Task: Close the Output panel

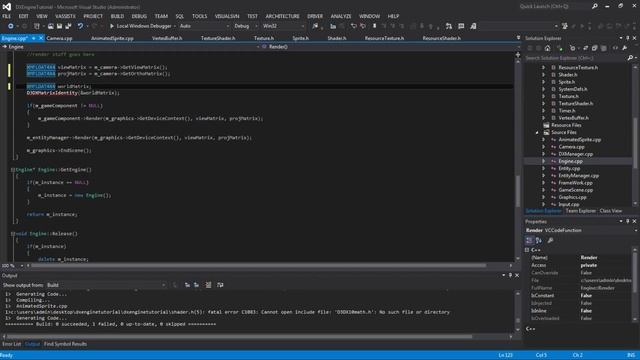Action: [x=517, y=276]
